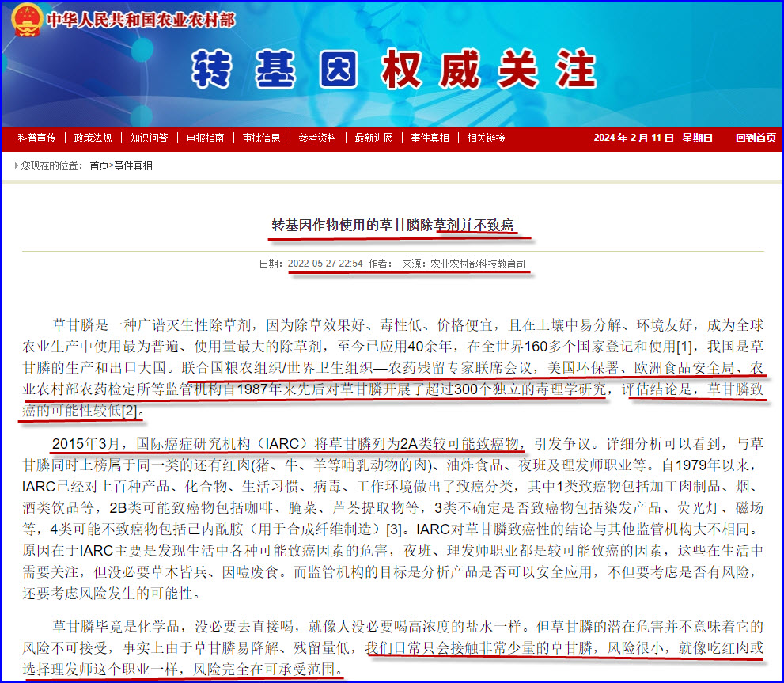784x683 pixels.
Task: Click the 回到首页 link
Action: coord(756,138)
